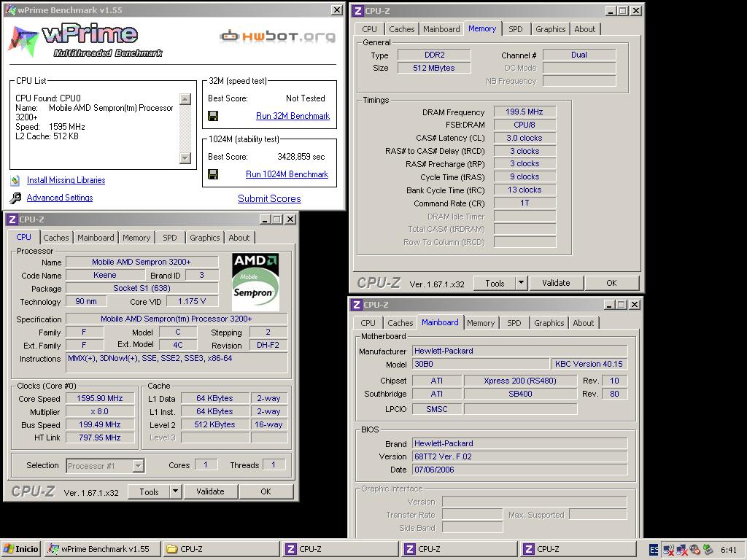Activate the wPrime Benchmark v1.55 taskbar button
Image resolution: width=747 pixels, height=560 pixels.
tap(102, 549)
